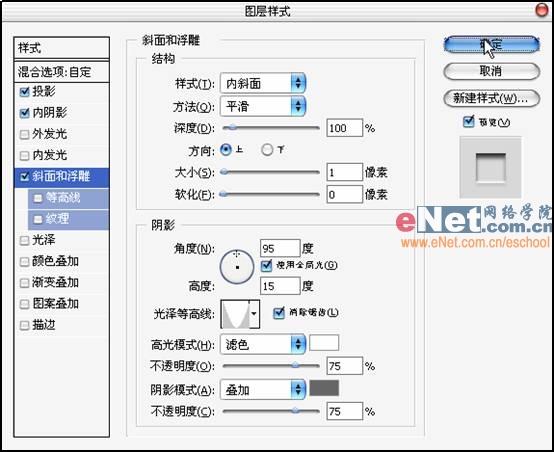Select the 等高线 sub-item
Image resolution: width=554 pixels, height=452 pixels.
point(68,198)
